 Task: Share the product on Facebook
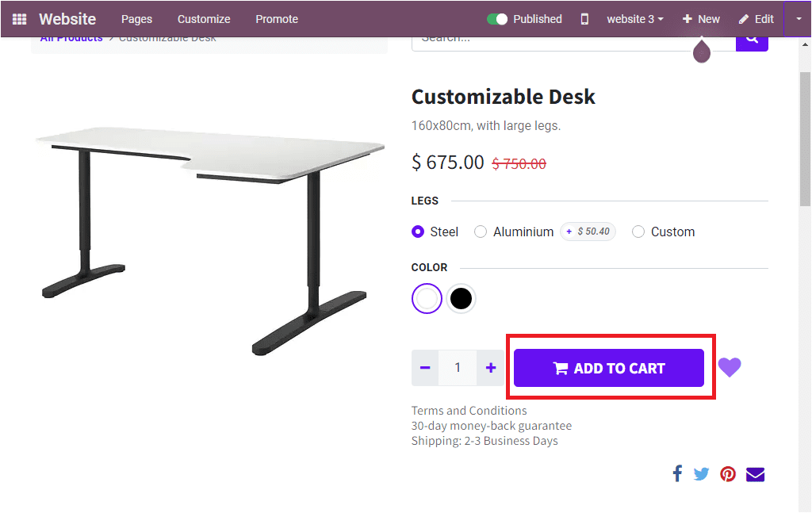pos(676,473)
